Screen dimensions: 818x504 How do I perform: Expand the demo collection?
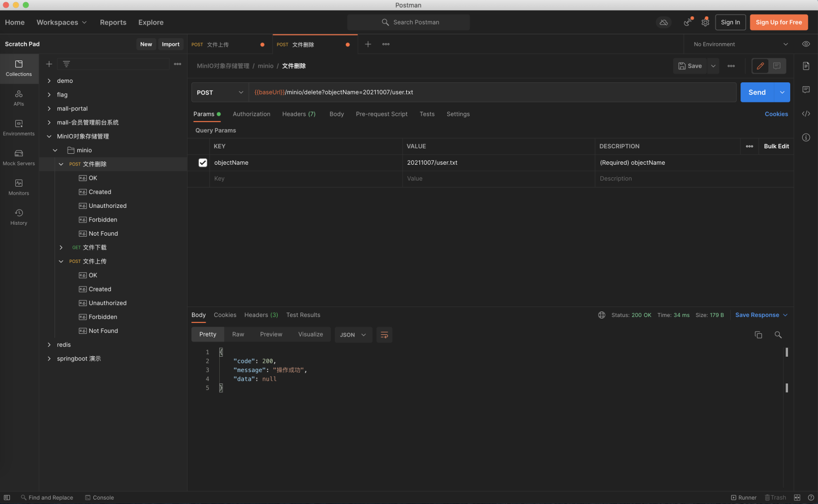pos(49,81)
